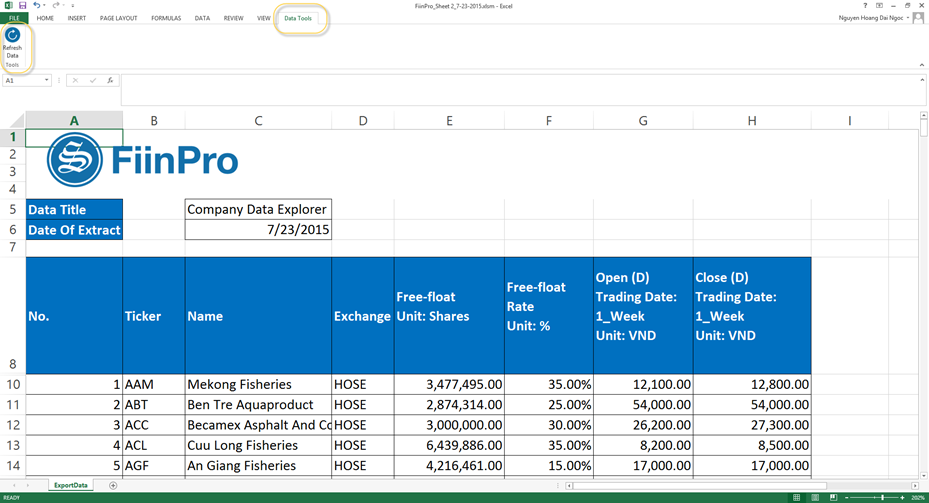
Task: Open the undo history dropdown arrow
Action: tap(44, 5)
